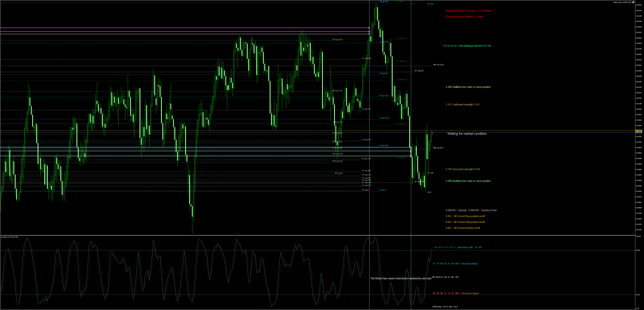Select the M15 up 2.61 level label
The height and width of the screenshot is (310, 644).
coord(337,40)
